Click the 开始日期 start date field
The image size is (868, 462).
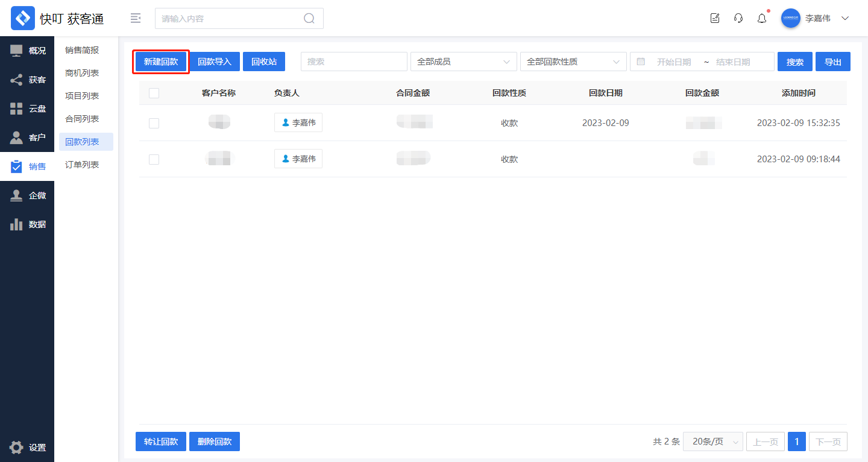pyautogui.click(x=674, y=62)
